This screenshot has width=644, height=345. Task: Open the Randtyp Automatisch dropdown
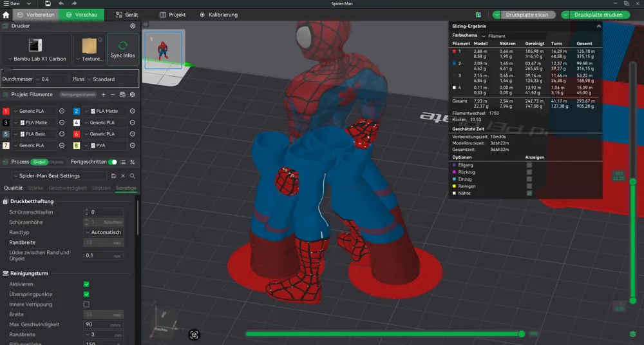(x=104, y=232)
